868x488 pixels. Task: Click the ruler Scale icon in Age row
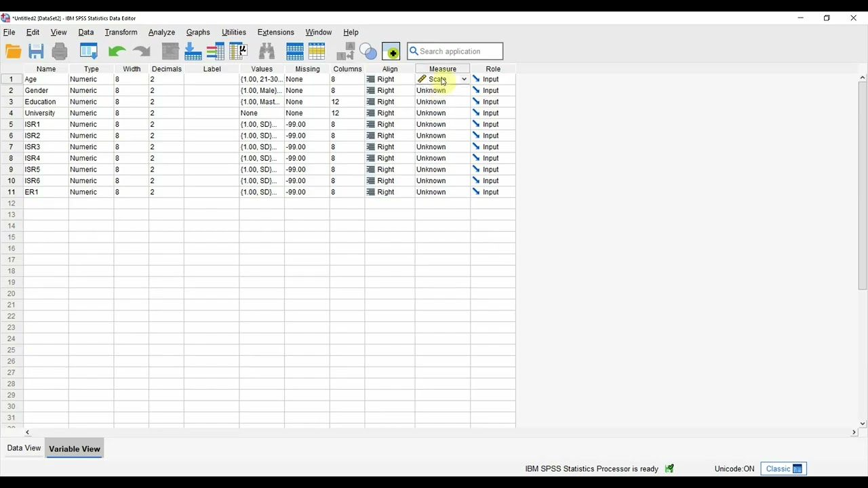[422, 79]
